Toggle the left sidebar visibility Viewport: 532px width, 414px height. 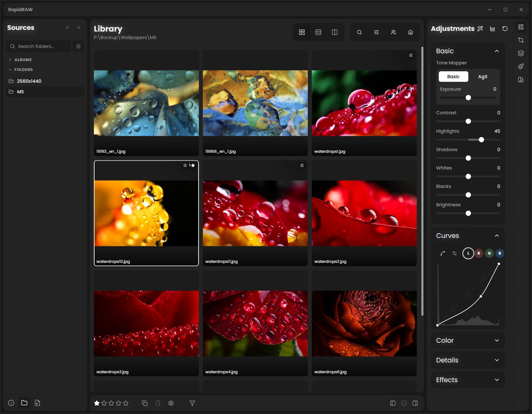[393, 403]
